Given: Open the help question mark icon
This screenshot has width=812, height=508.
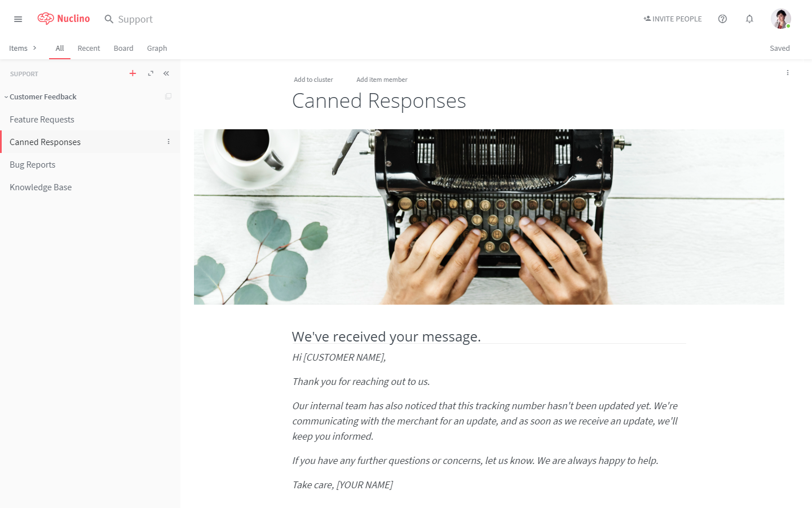Looking at the screenshot, I should 722,19.
